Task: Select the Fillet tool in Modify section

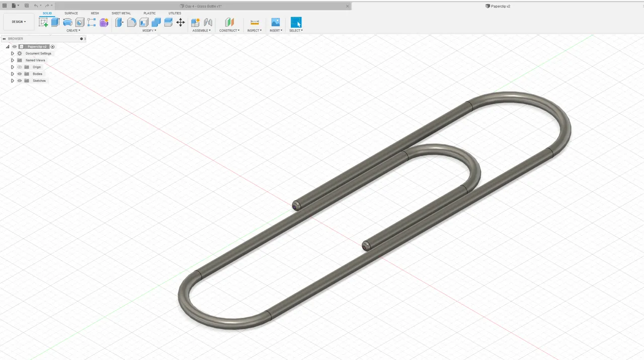Action: tap(131, 22)
